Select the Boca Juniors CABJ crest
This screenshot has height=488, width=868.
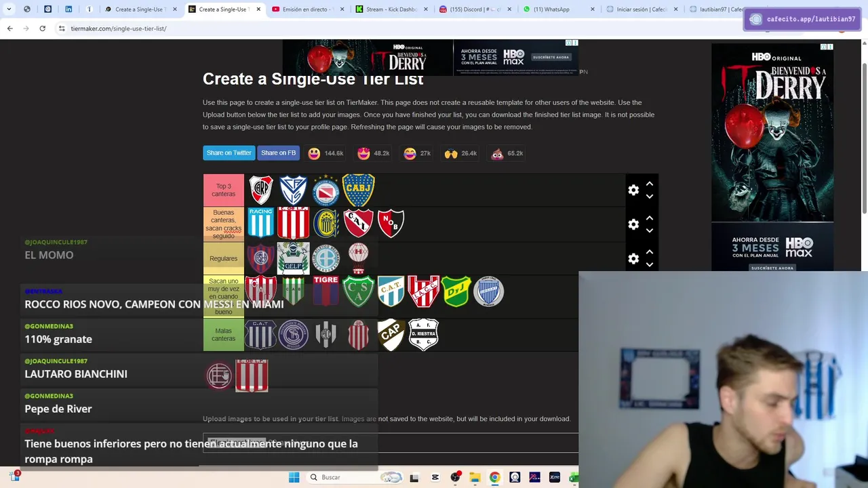pos(358,190)
